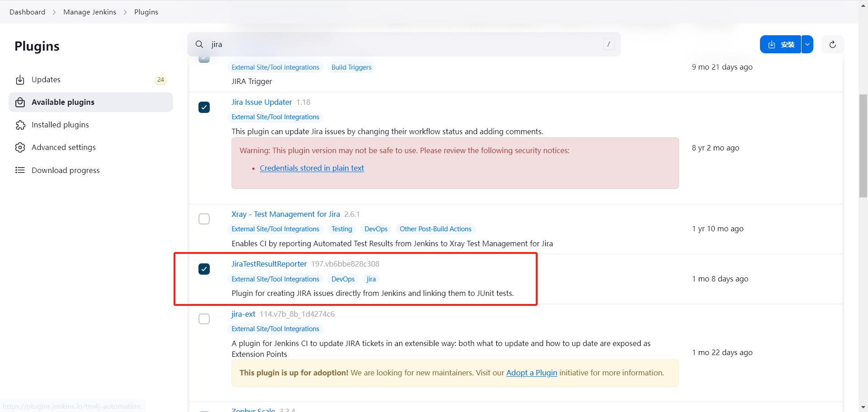Click the Available plugins bag icon
Image resolution: width=868 pixels, height=412 pixels.
click(x=20, y=103)
